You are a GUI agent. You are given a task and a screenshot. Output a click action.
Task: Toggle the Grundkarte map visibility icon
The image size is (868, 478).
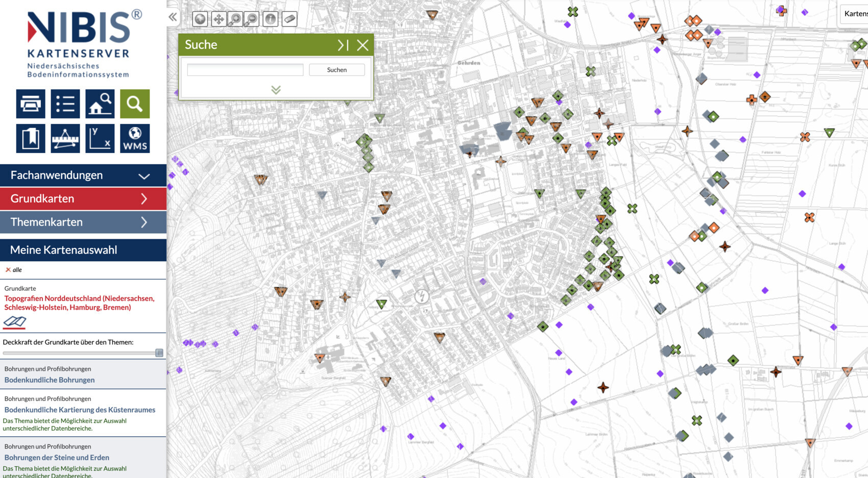tap(15, 321)
